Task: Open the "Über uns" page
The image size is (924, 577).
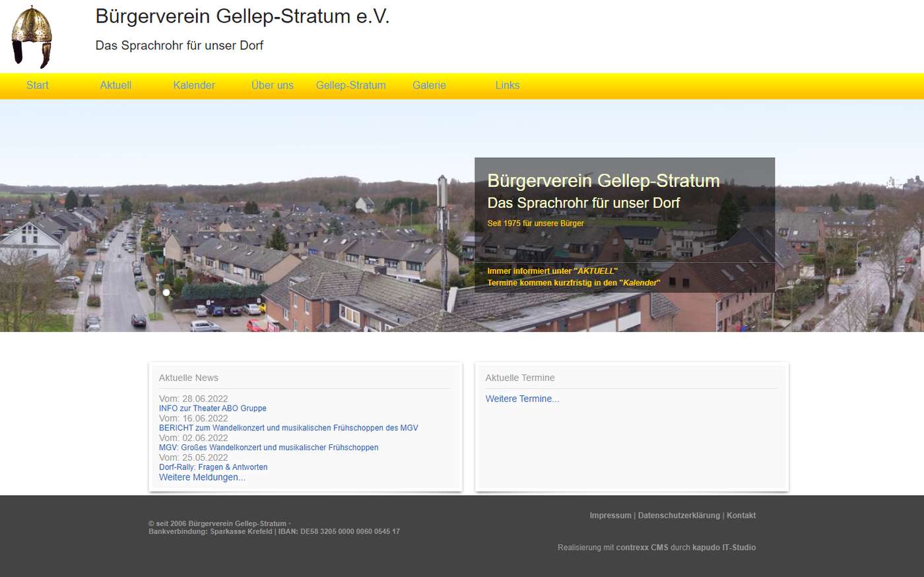Action: [x=272, y=85]
